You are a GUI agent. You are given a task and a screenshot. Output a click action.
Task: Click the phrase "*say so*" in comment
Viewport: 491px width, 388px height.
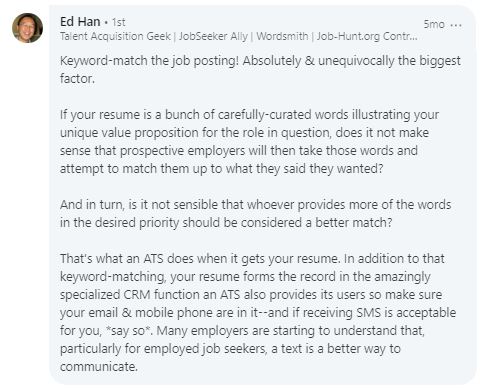click(129, 330)
